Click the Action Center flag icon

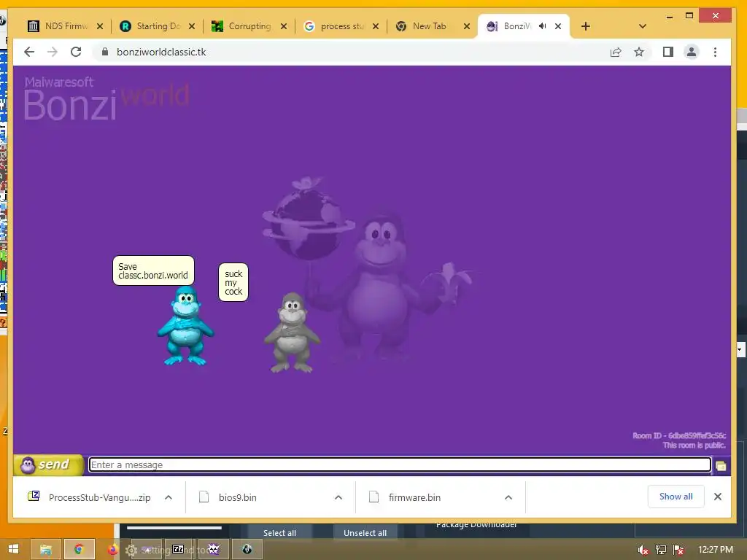[678, 550]
